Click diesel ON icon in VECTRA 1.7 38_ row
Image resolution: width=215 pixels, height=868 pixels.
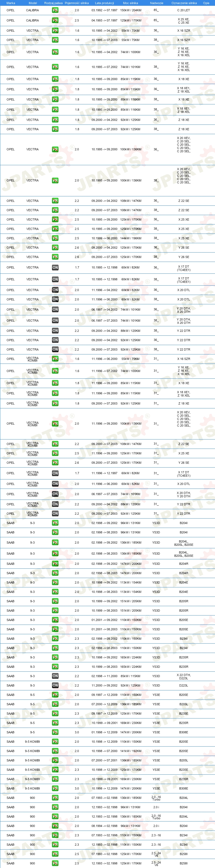point(55,279)
